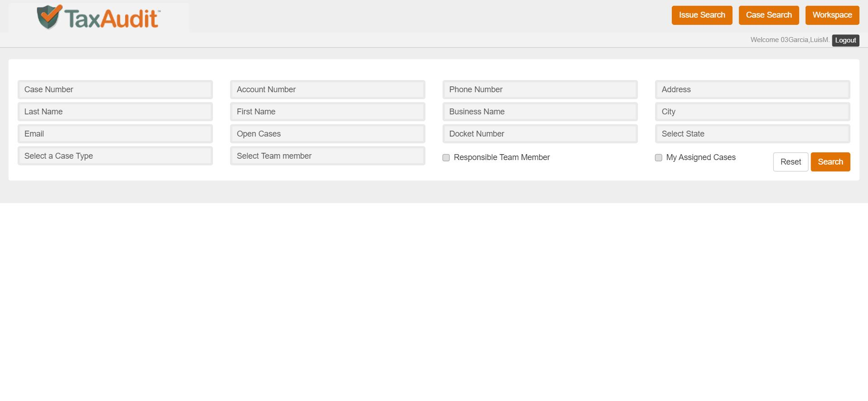Click the TaxAudit logo
This screenshot has height=401, width=868.
[x=99, y=17]
